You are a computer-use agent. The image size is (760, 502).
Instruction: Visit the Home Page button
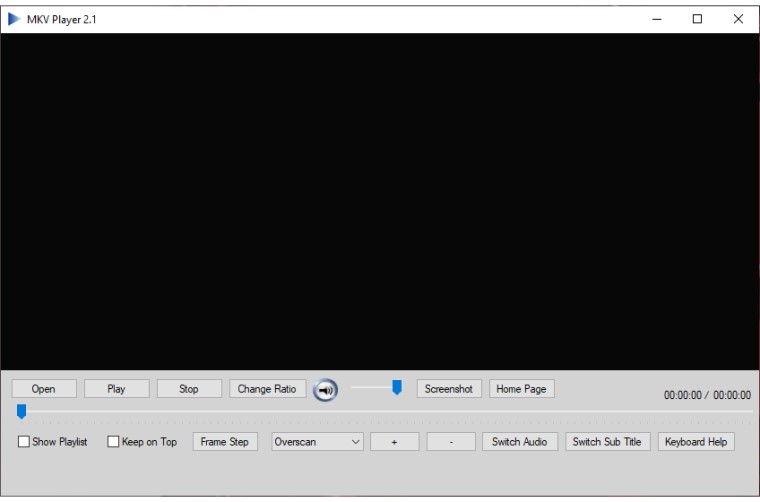[x=522, y=389]
